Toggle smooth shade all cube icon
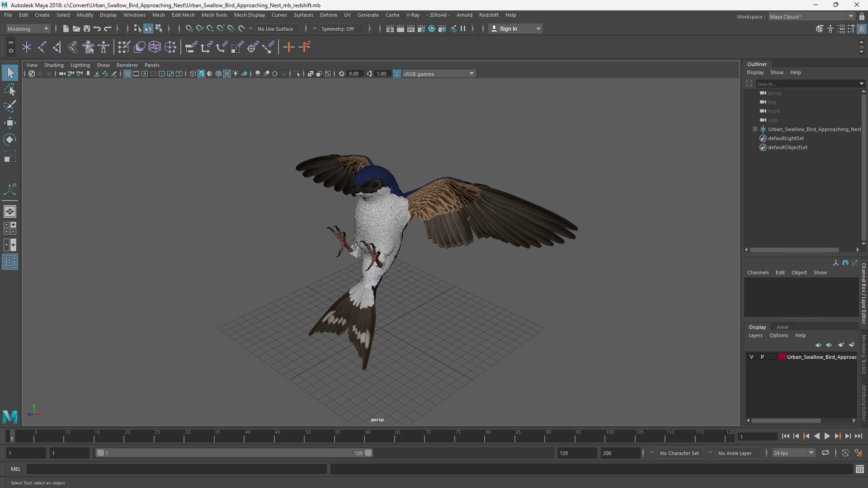 [201, 74]
